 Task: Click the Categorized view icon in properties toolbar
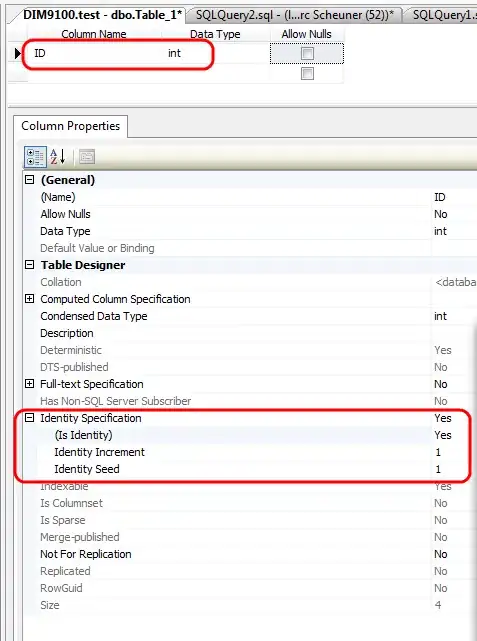[35, 157]
